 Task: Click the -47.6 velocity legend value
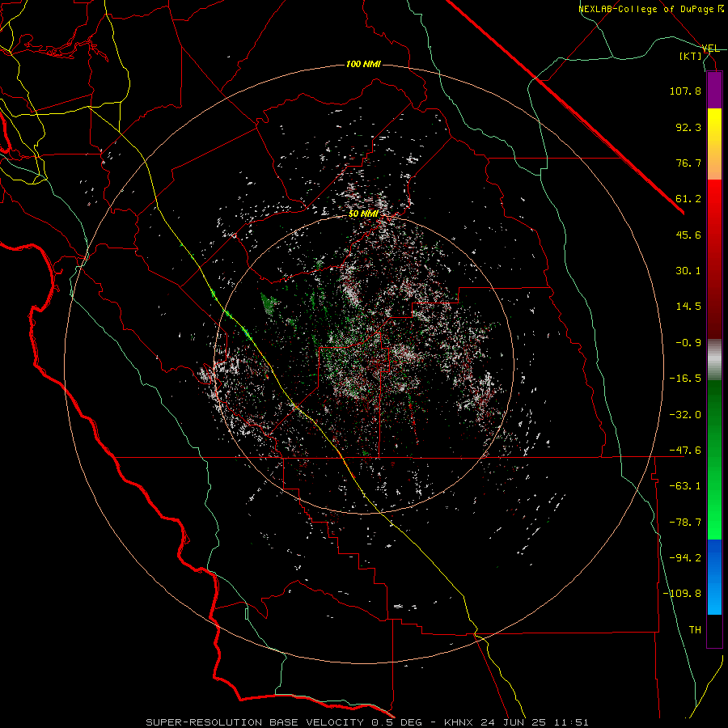[685, 451]
